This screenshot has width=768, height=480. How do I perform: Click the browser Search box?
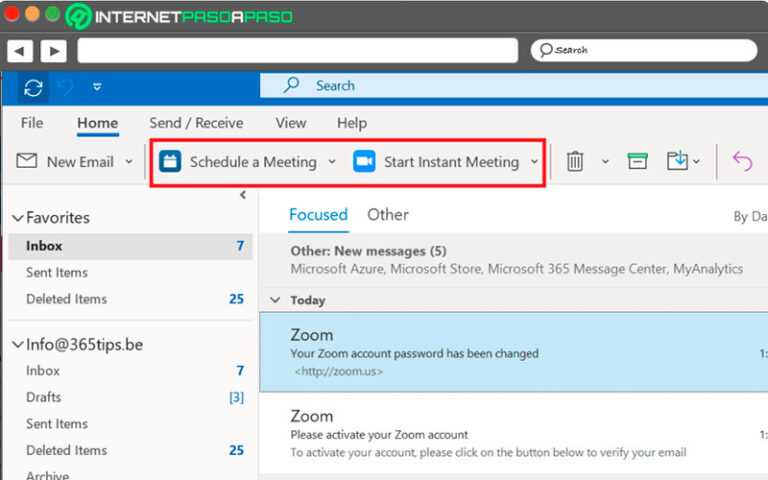[x=644, y=50]
